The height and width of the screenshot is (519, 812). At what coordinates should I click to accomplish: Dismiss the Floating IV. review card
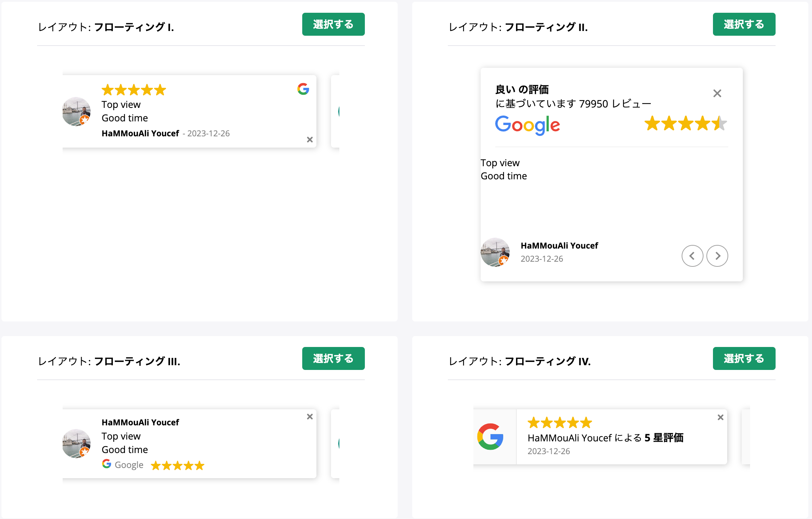point(721,417)
